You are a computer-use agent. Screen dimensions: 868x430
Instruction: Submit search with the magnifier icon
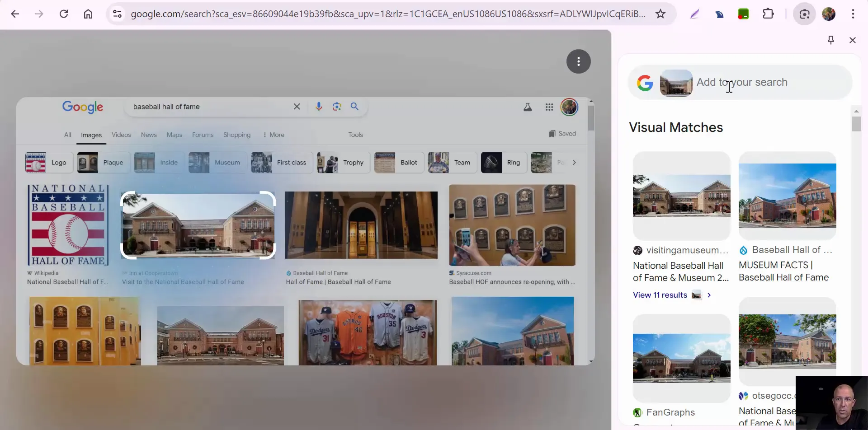pos(354,107)
